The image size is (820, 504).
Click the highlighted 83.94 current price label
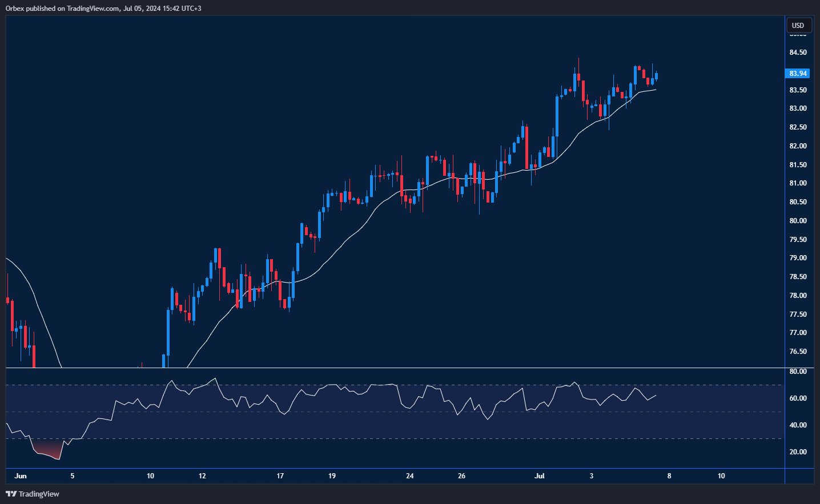coord(798,74)
